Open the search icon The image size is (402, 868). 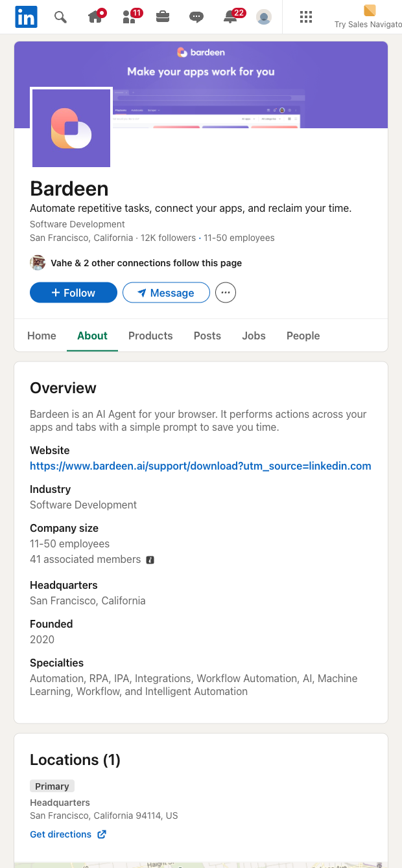point(60,17)
